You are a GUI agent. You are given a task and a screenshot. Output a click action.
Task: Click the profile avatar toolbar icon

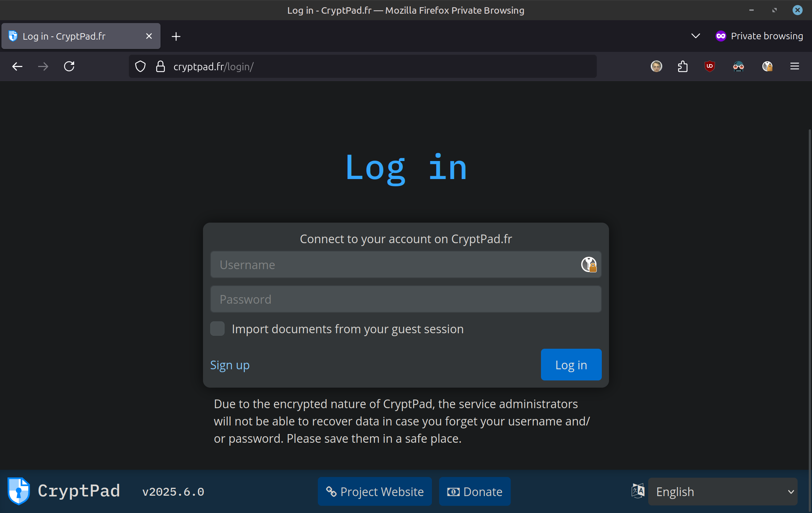tap(656, 66)
